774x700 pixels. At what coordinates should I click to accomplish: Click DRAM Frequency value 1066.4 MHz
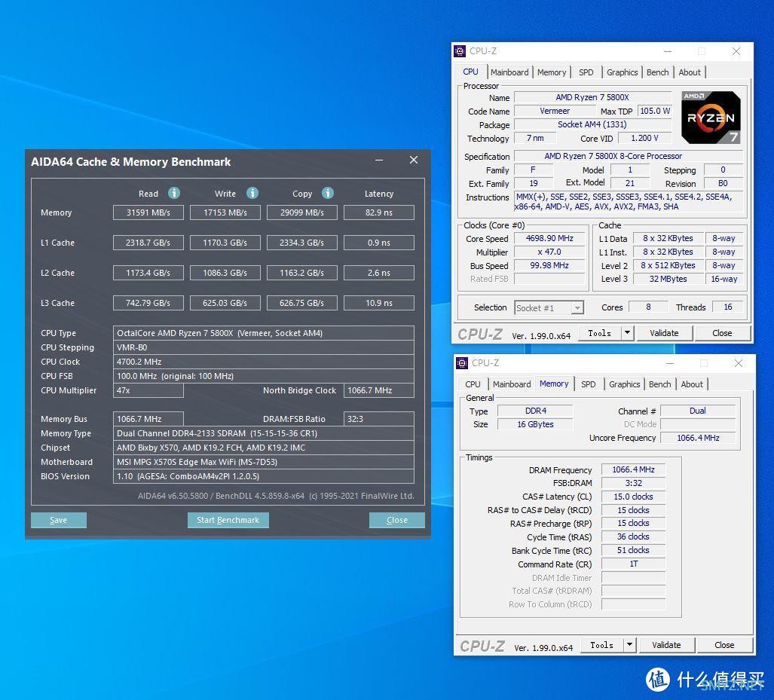click(x=633, y=470)
